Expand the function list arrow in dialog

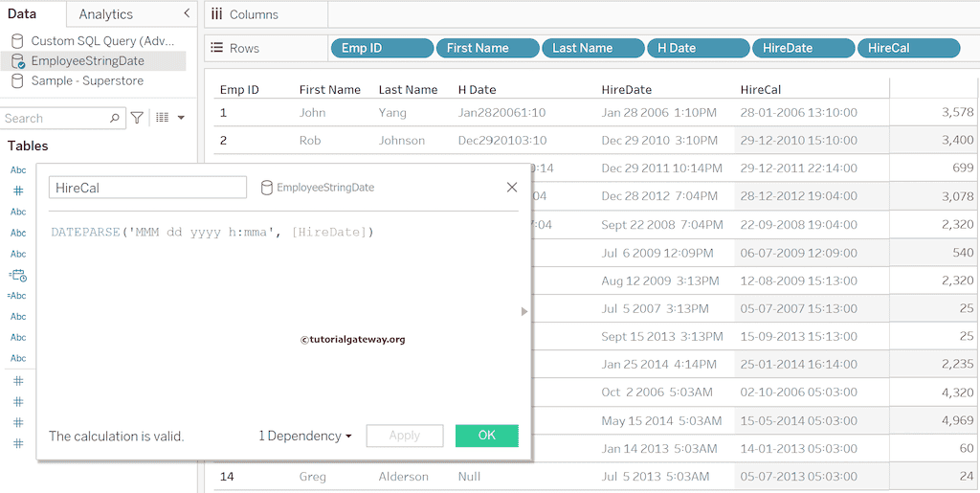tap(524, 311)
